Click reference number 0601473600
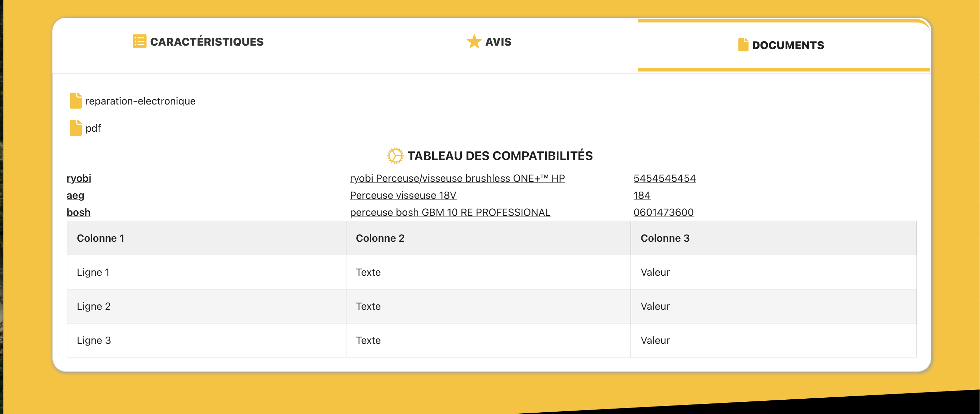 (x=663, y=212)
